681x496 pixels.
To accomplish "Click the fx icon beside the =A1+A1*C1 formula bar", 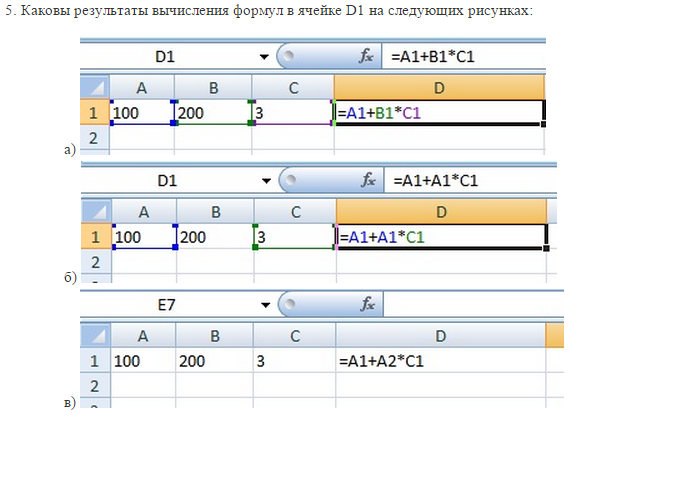I will tap(369, 181).
